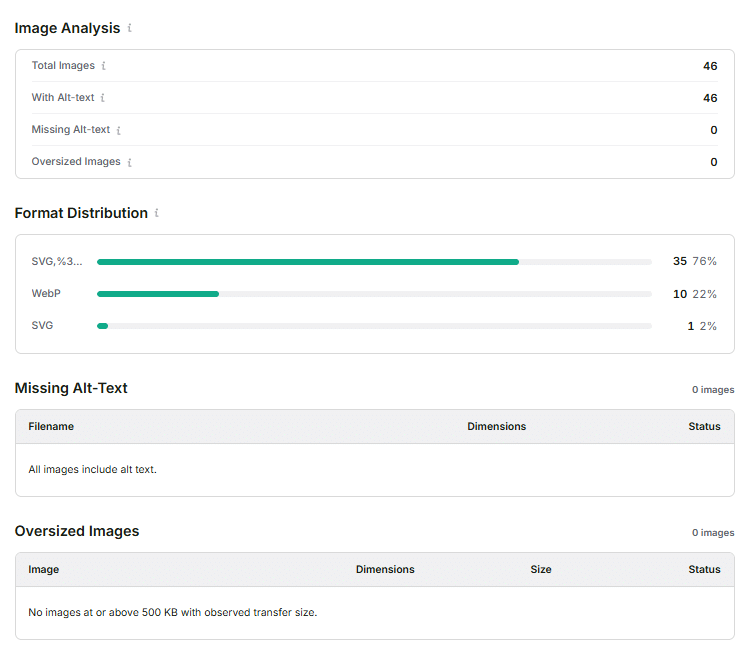Click the Oversized Images row value 0
Image resolution: width=752 pixels, height=661 pixels.
click(x=714, y=162)
